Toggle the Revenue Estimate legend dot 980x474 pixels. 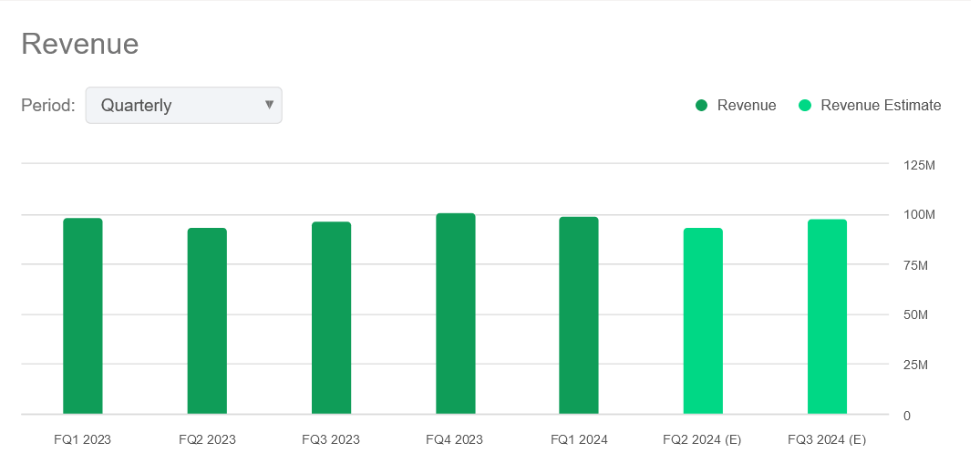[805, 106]
